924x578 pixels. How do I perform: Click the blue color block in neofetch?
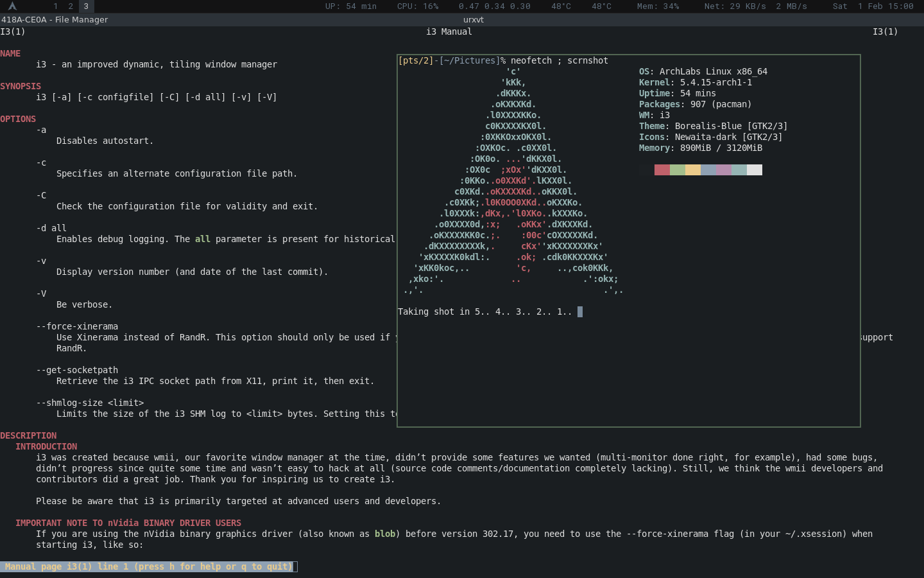coord(708,170)
